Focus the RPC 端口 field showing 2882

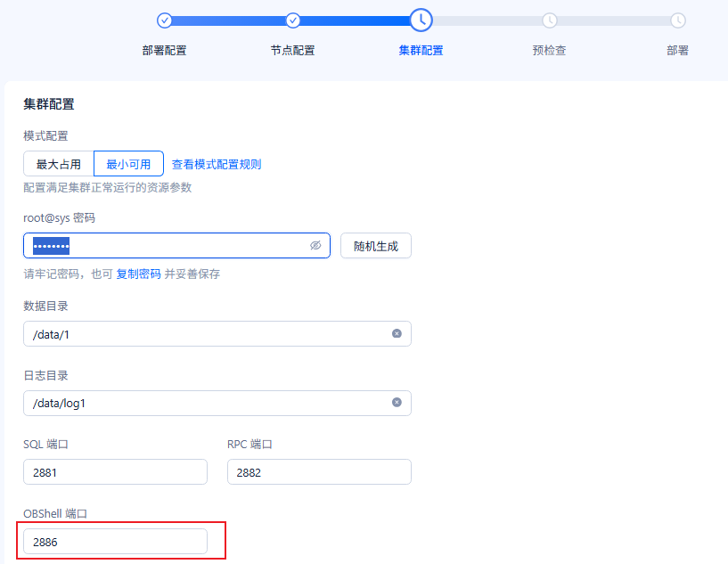click(x=319, y=472)
